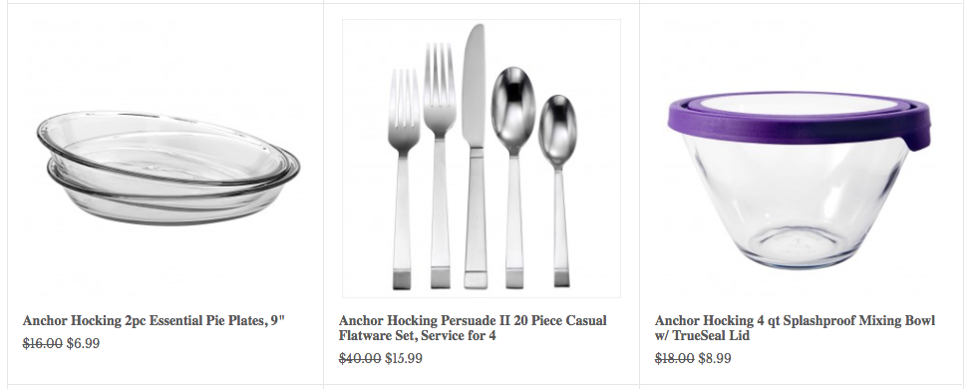Click the $6.99 sale price
This screenshot has height=389, width=980.
[83, 343]
